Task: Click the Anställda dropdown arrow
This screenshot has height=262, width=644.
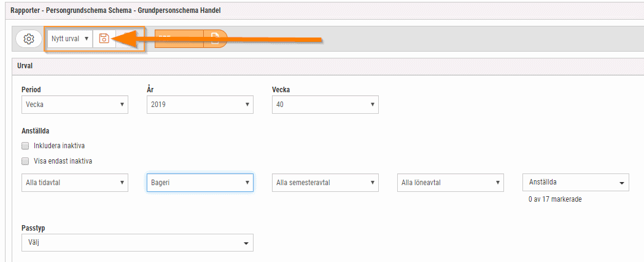Action: point(621,183)
